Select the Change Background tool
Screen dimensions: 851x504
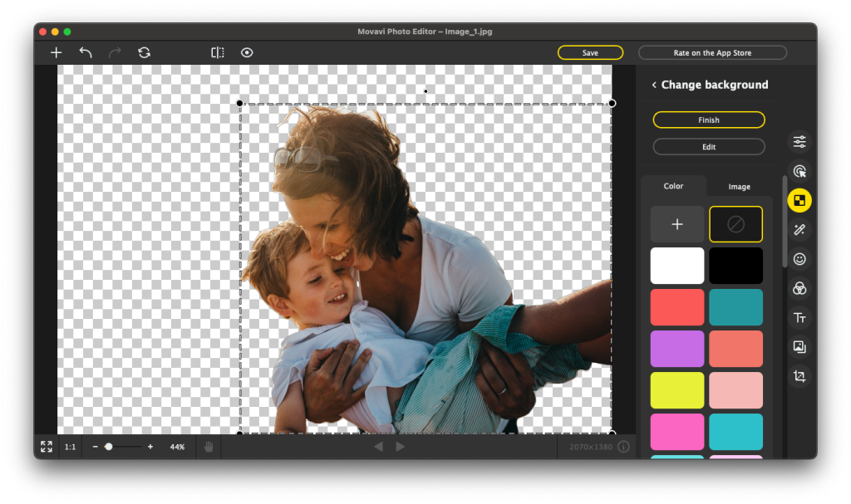pos(799,200)
